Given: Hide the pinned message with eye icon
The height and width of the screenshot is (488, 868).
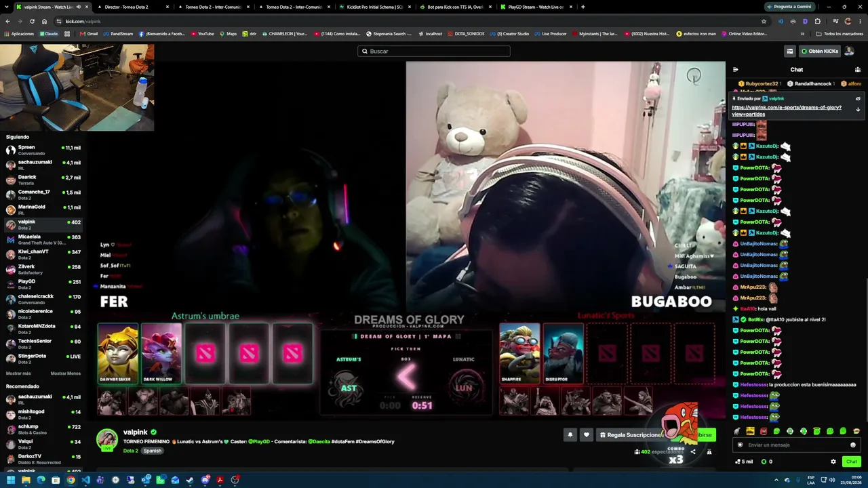Looking at the screenshot, I should tap(858, 98).
